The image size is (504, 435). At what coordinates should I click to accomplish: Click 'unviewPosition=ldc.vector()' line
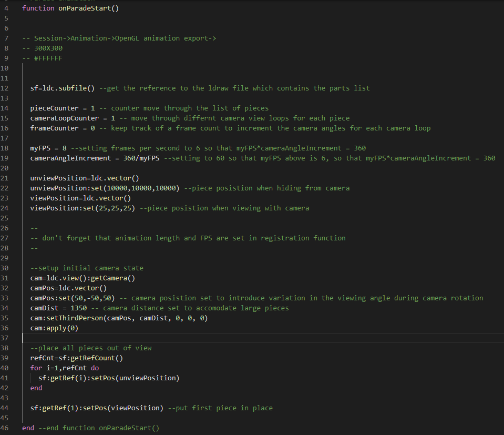(x=85, y=178)
